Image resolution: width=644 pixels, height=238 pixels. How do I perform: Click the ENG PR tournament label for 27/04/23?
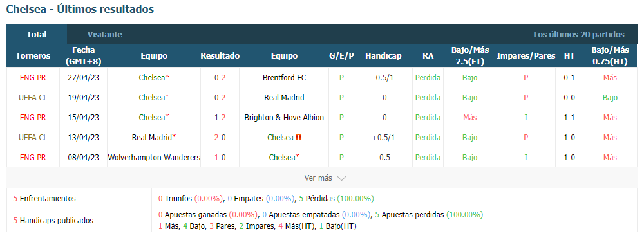33,77
